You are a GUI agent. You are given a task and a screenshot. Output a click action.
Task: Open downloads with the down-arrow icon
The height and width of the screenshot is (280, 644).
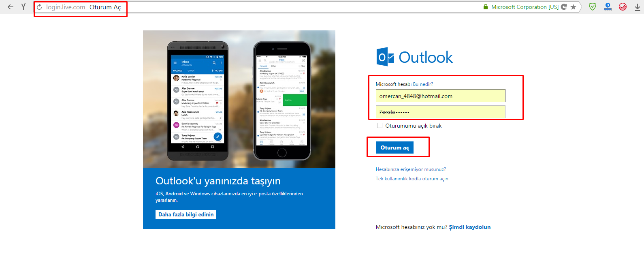coord(638,7)
